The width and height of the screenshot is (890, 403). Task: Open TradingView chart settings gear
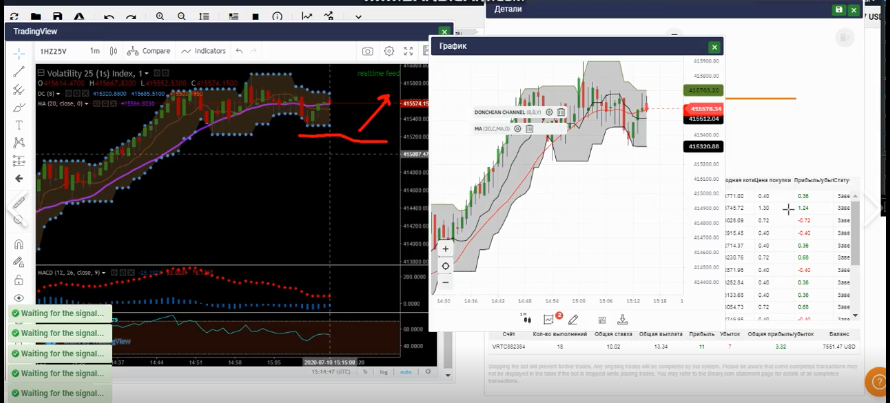point(389,51)
